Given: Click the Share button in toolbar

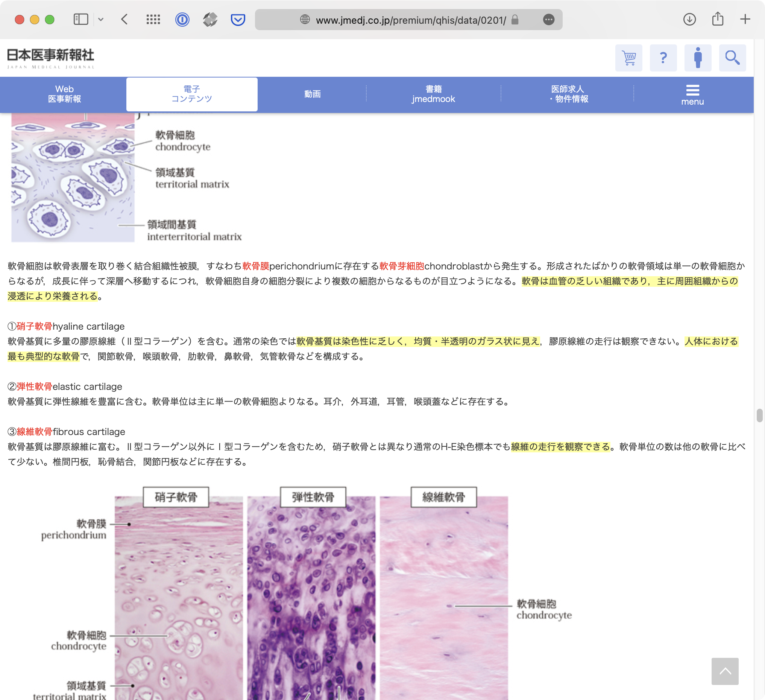Looking at the screenshot, I should click(717, 19).
